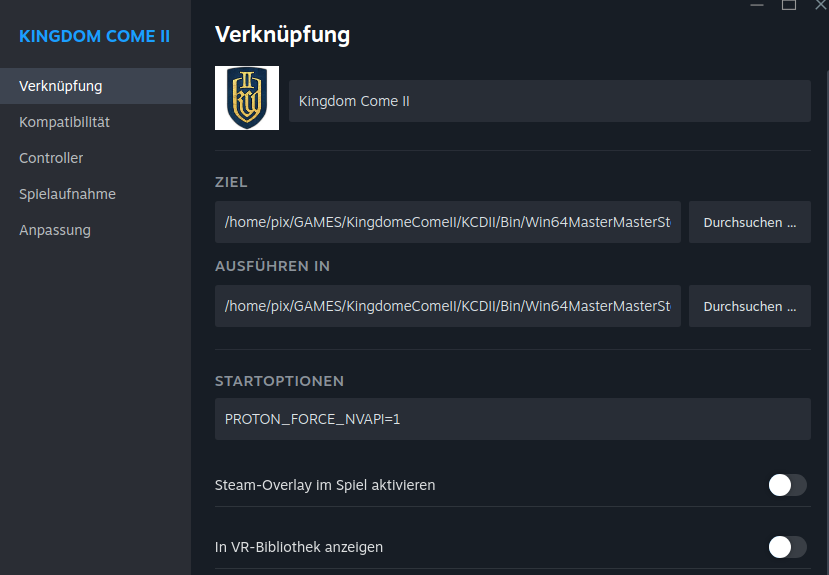Select the Verknüpfung sidebar entry
Image resolution: width=829 pixels, height=575 pixels.
[60, 86]
